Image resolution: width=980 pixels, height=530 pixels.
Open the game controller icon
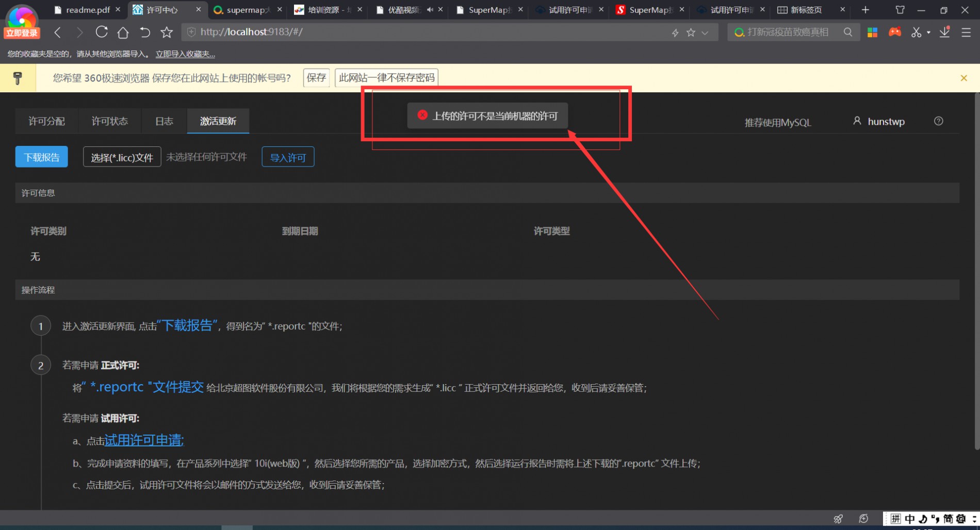(895, 32)
